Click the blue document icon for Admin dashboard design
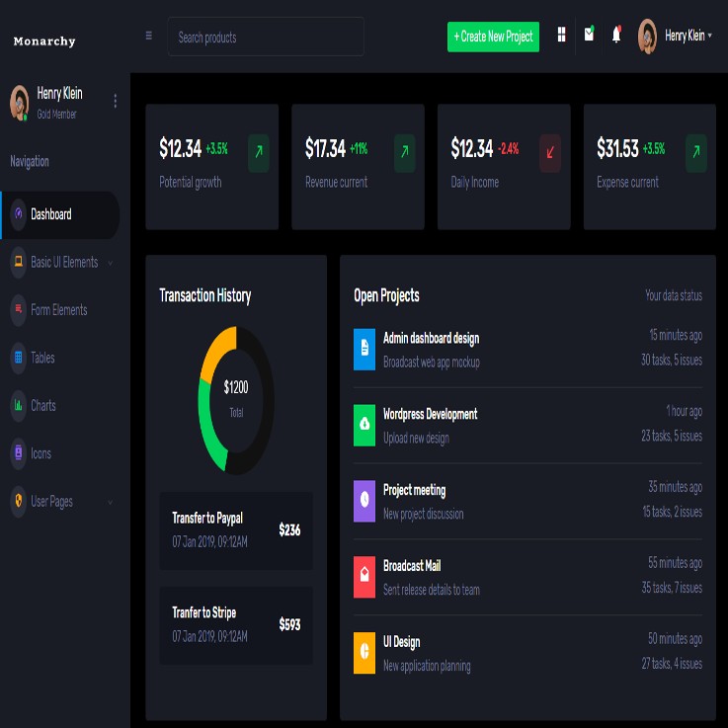Viewport: 728px width, 728px height. [x=364, y=349]
